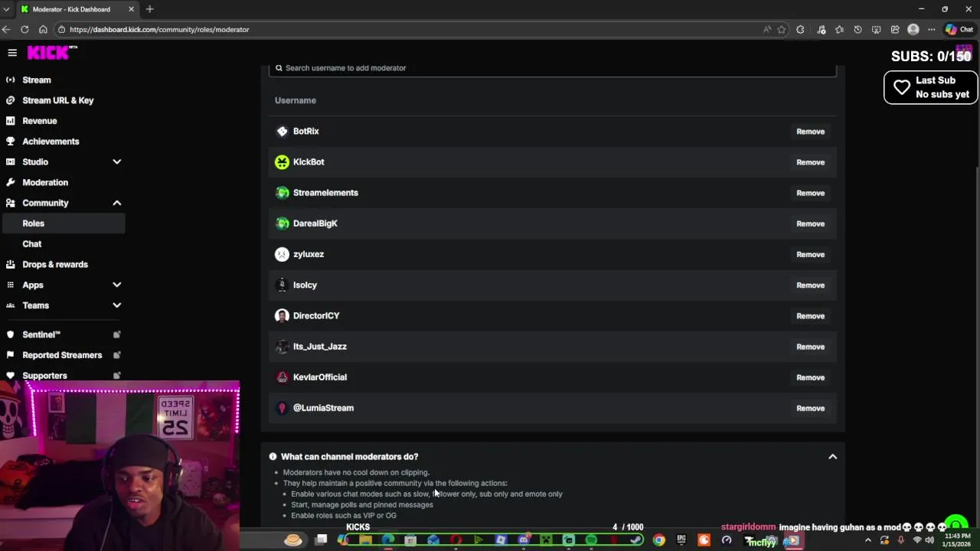Reload the page with the refresh icon
Viewport: 980px width, 551px height.
[x=24, y=29]
